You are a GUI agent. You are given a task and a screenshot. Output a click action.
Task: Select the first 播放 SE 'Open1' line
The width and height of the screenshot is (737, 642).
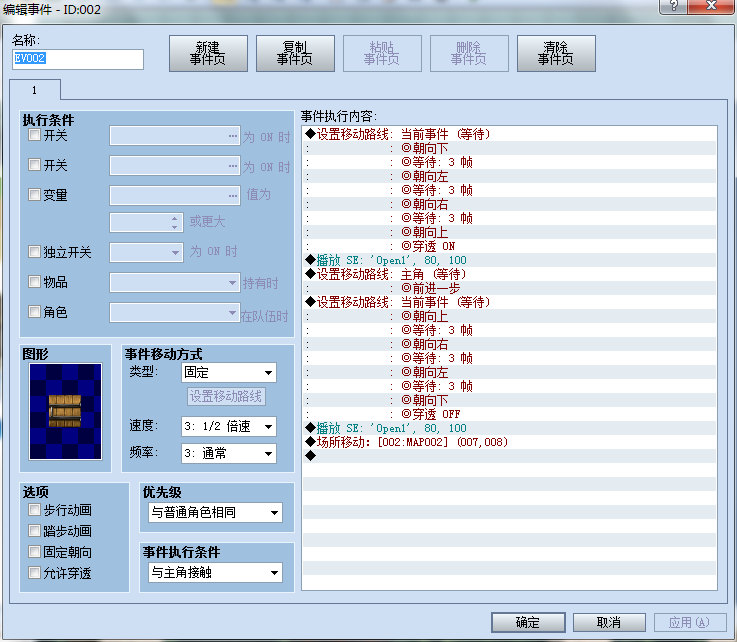pyautogui.click(x=510, y=260)
